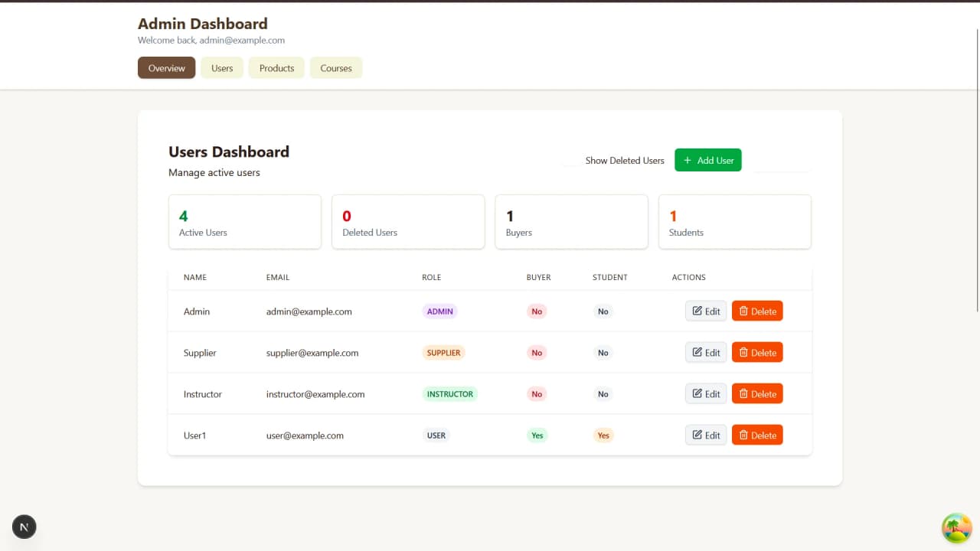Switch to the Users tab
980x551 pixels.
[x=221, y=67]
